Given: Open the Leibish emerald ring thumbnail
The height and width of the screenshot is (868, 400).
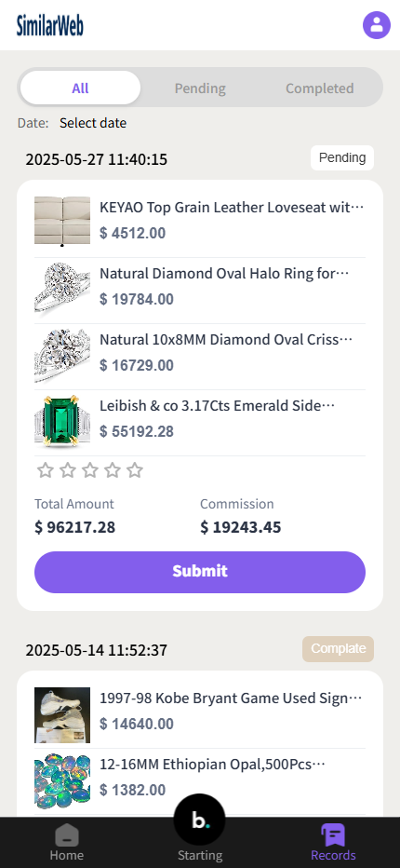Looking at the screenshot, I should click(x=62, y=419).
